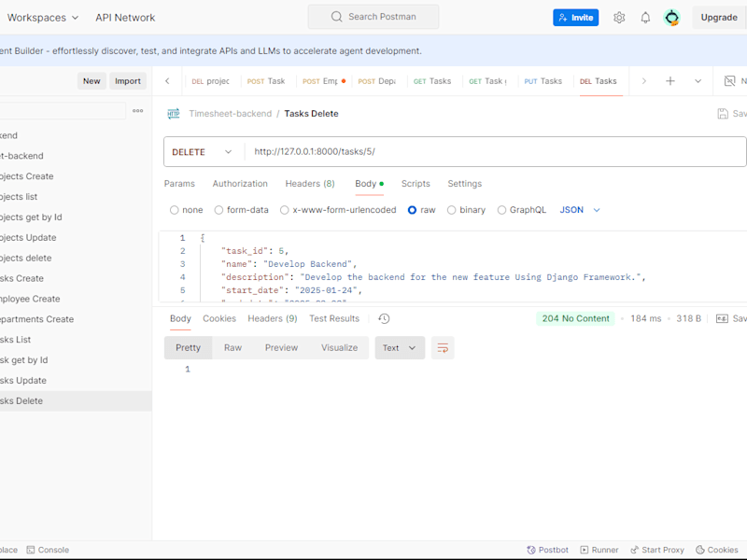Open notifications bell icon
747x560 pixels.
645,18
